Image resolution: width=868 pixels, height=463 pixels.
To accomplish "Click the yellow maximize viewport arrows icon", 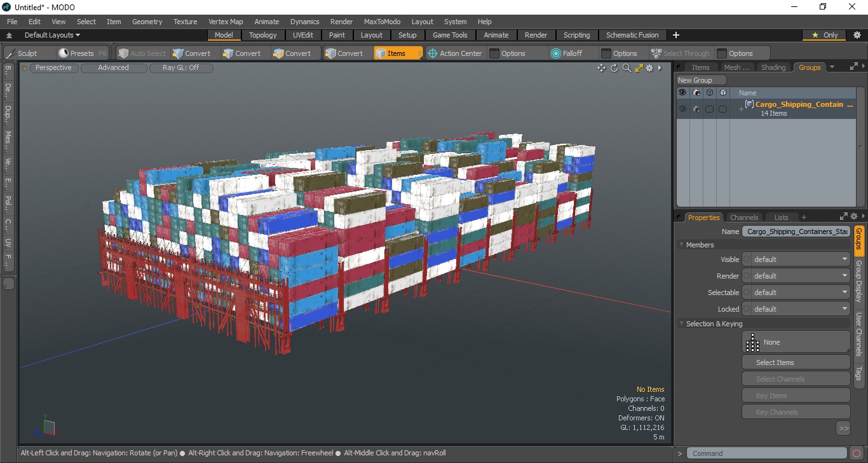I will click(x=639, y=68).
